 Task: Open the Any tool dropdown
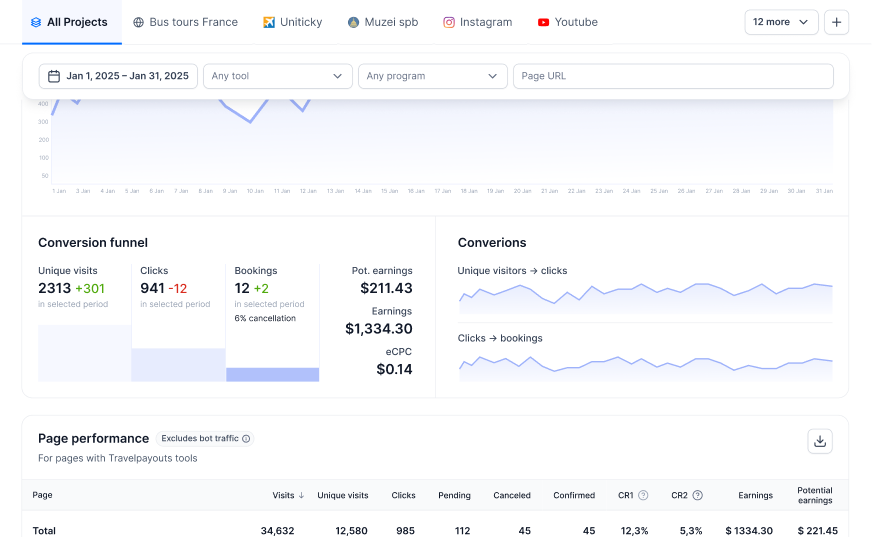click(x=277, y=76)
